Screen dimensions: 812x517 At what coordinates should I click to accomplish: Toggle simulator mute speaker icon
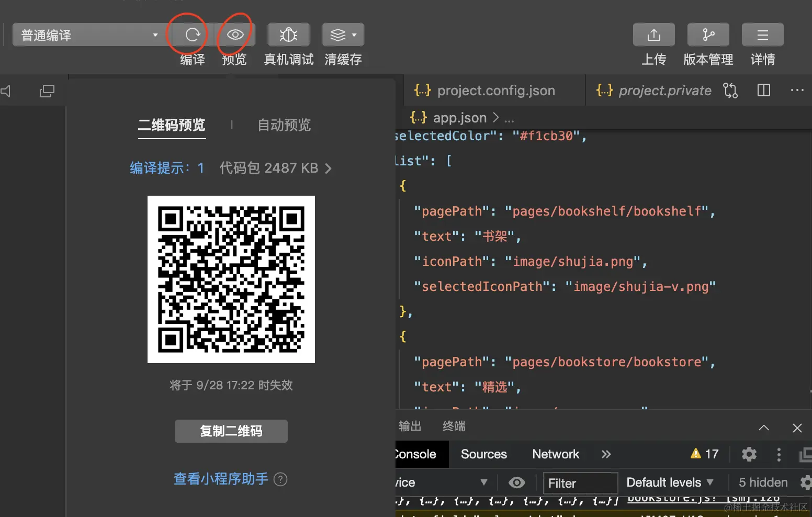tap(5, 91)
